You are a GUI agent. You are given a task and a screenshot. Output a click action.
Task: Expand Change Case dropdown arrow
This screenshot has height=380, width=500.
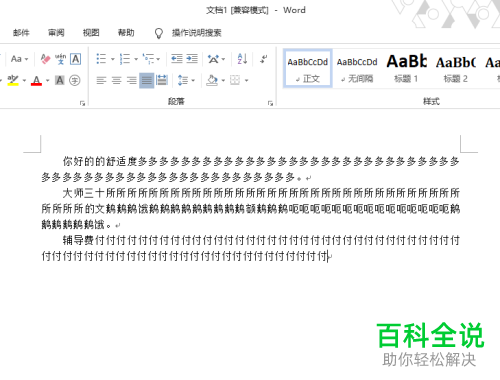26,60
